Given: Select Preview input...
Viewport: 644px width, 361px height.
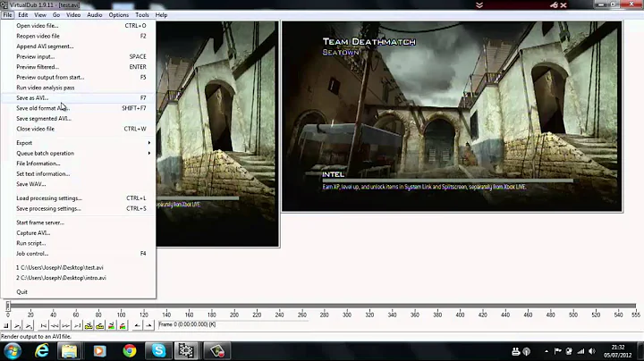Looking at the screenshot, I should point(78,56).
